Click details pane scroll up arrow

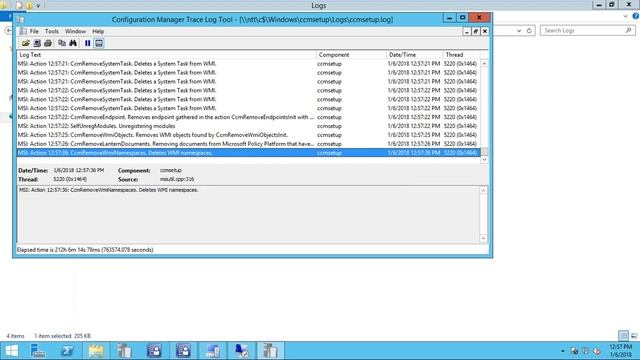(484, 191)
